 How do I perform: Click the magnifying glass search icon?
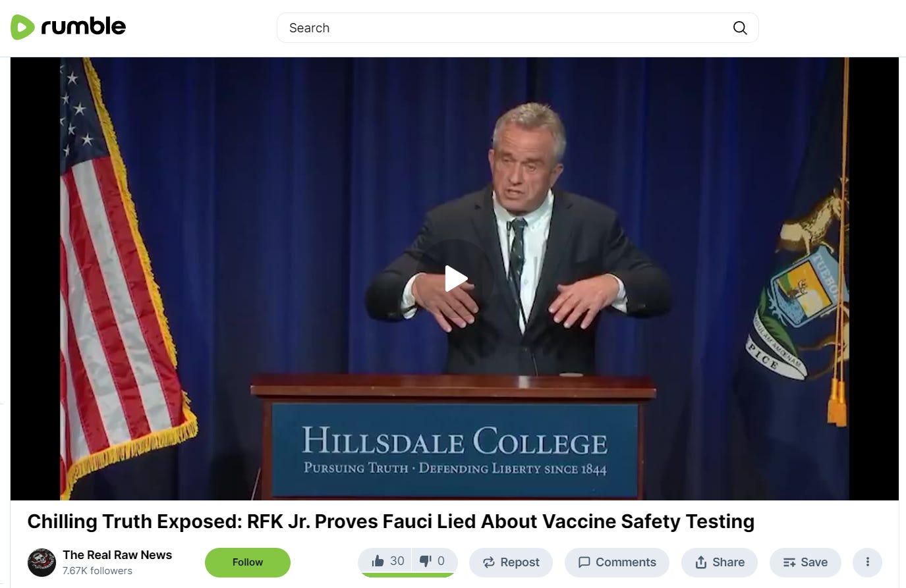click(x=740, y=28)
